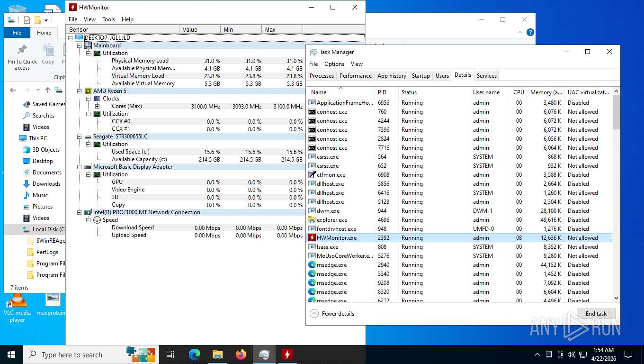Click the ctfmon.exe pen icon
The image size is (644, 364).
point(312,175)
